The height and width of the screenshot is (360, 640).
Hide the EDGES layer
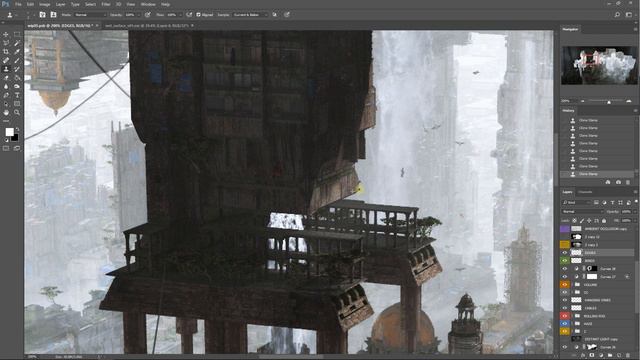[x=564, y=253]
